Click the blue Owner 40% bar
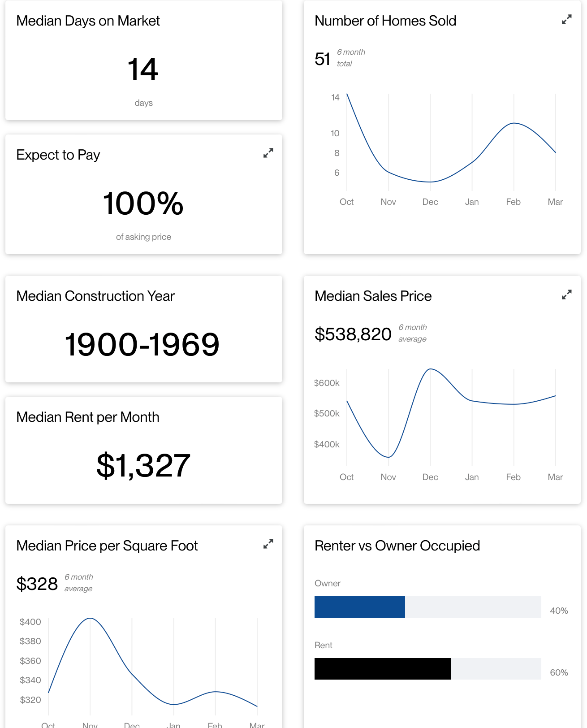The image size is (587, 728). tap(360, 607)
